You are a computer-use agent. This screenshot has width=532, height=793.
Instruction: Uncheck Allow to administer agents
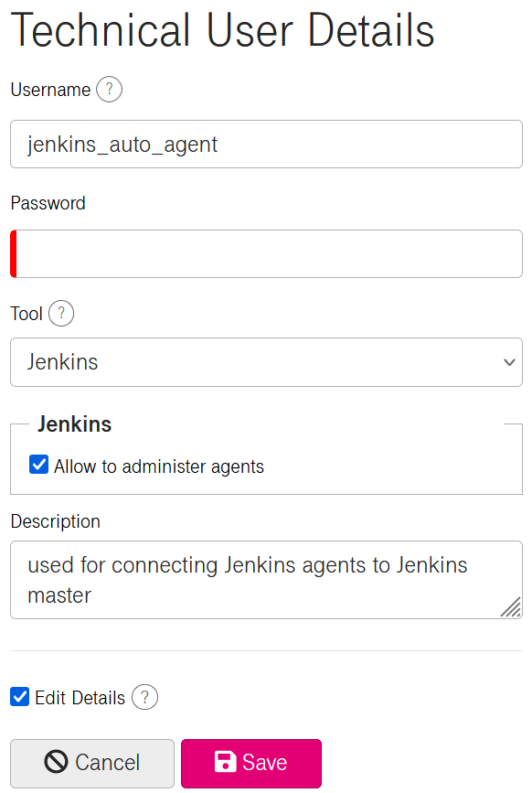point(39,465)
